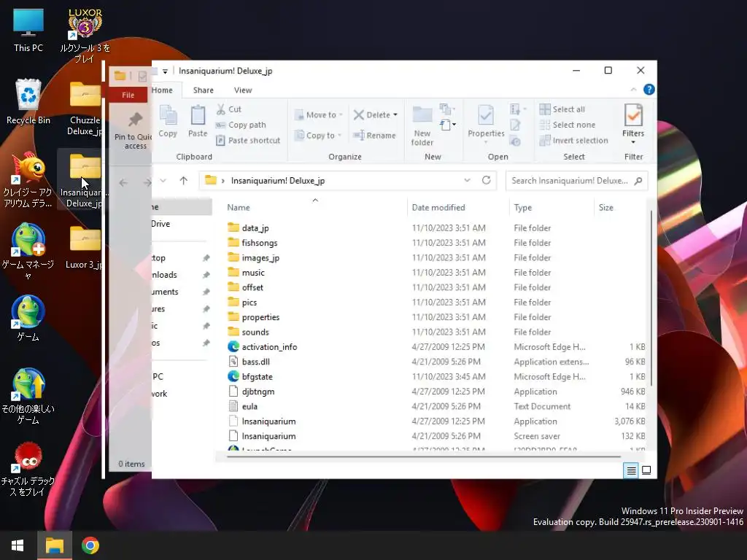Click the Paste clipboard icon

point(198,122)
